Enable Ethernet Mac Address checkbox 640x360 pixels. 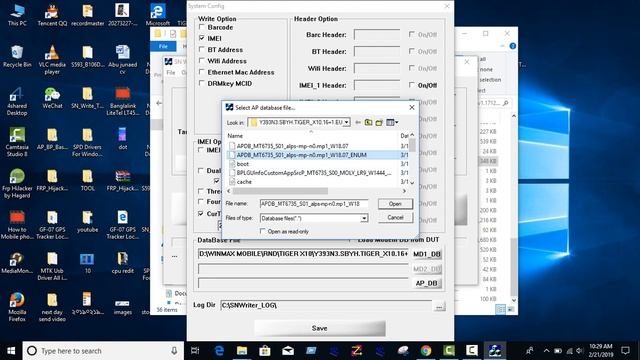[x=202, y=72]
